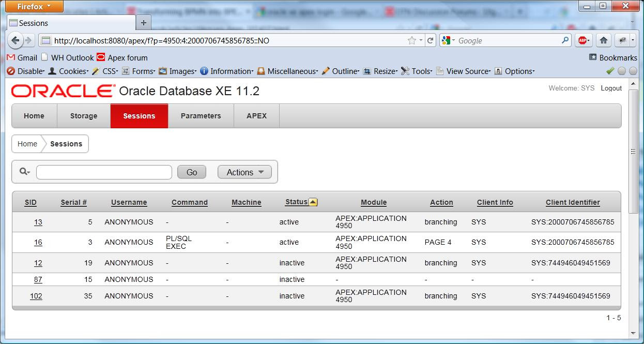This screenshot has width=644, height=344.
Task: Click the green checkmark validation icon
Action: coord(610,71)
